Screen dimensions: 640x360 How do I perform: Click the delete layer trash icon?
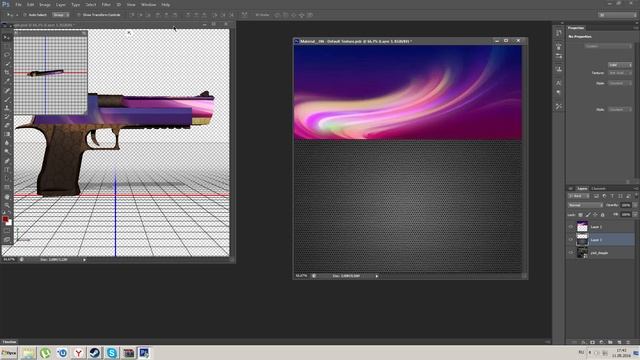coord(628,342)
